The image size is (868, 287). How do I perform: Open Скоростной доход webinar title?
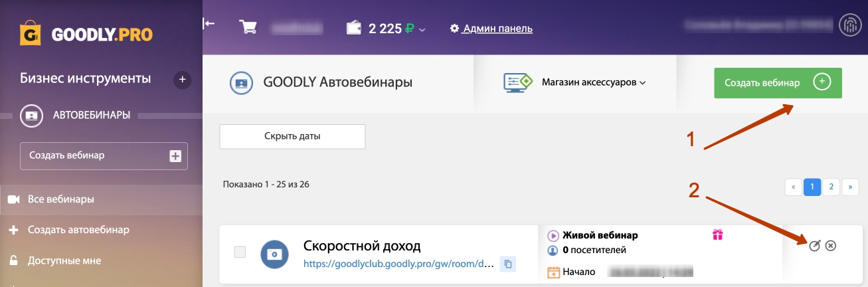click(362, 246)
